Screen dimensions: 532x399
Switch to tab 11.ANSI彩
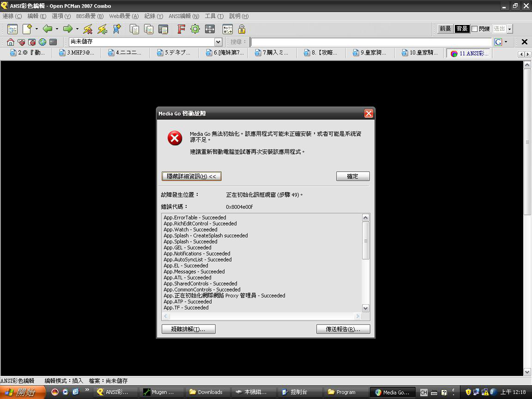point(469,53)
